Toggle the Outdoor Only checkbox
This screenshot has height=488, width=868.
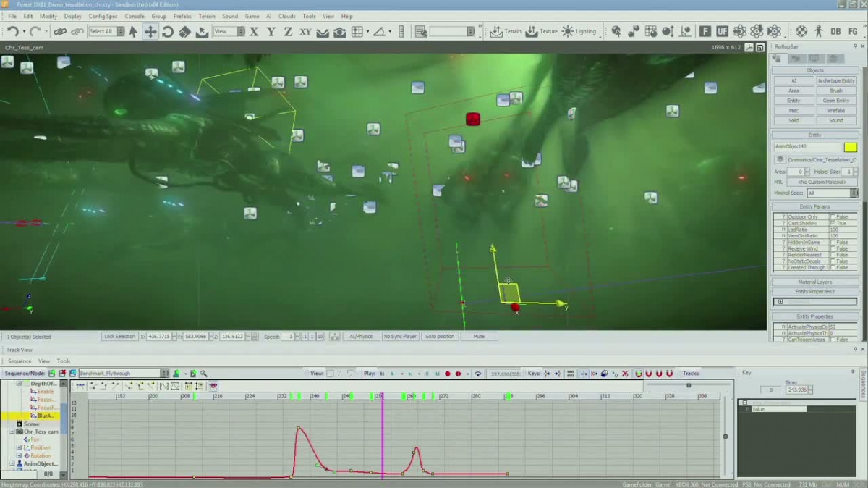tap(833, 217)
